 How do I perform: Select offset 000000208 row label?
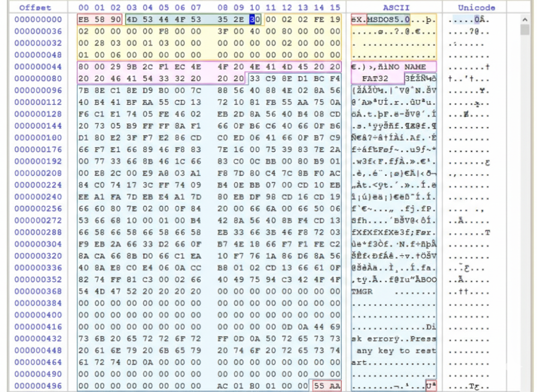click(38, 173)
